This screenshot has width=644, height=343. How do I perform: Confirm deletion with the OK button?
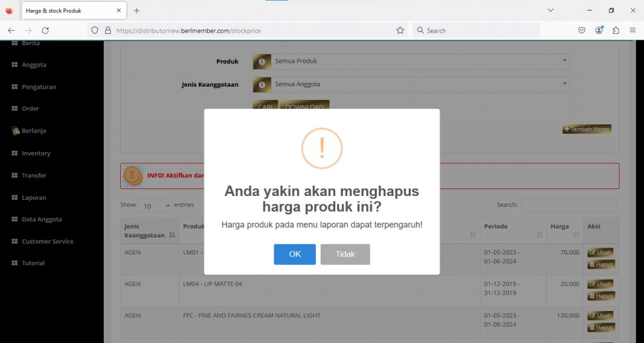click(x=294, y=254)
